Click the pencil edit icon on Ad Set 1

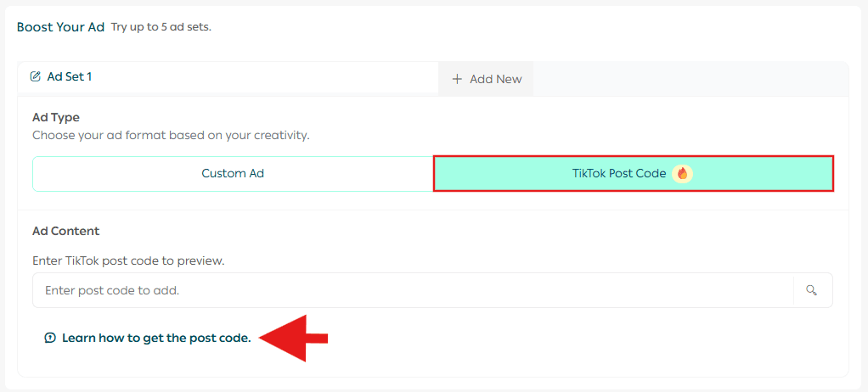(x=35, y=76)
